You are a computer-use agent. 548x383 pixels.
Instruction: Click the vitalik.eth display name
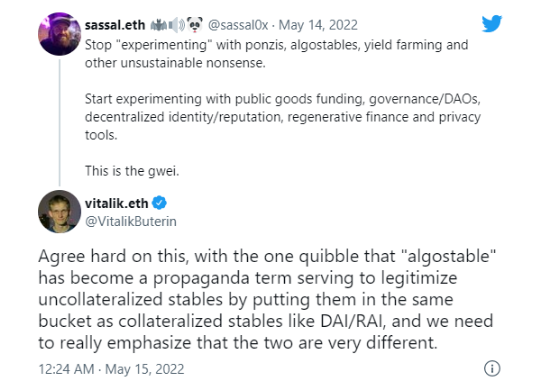click(116, 203)
